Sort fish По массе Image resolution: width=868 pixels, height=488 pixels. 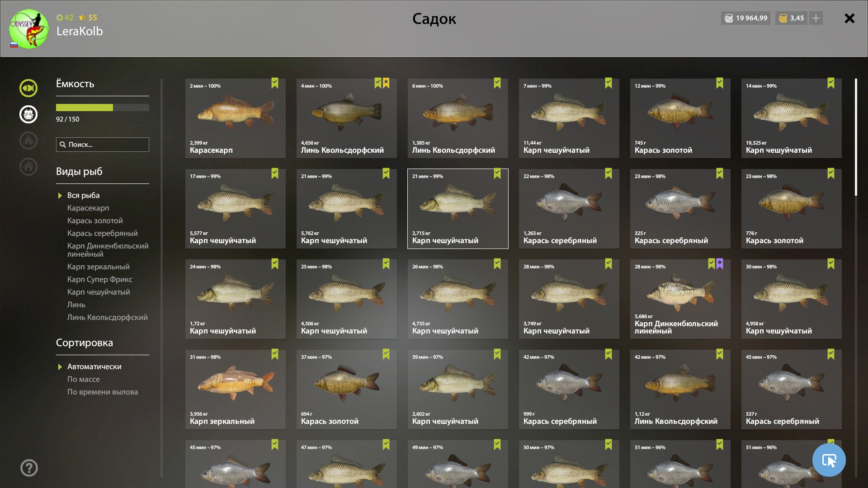[84, 379]
